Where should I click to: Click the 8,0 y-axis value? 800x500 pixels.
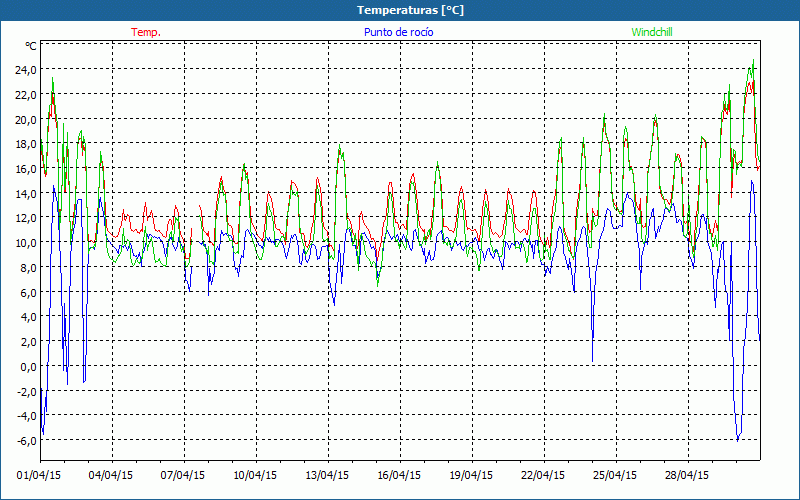(x=28, y=268)
